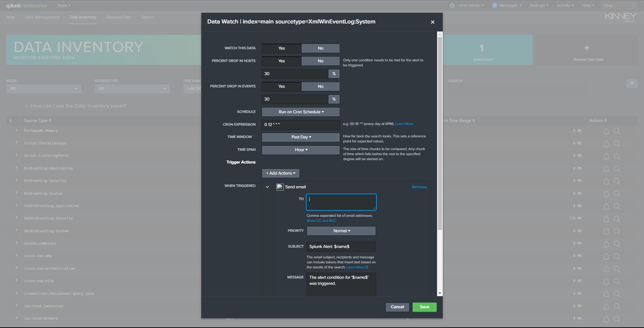
Task: Click the Send email action icon
Action: 280,187
